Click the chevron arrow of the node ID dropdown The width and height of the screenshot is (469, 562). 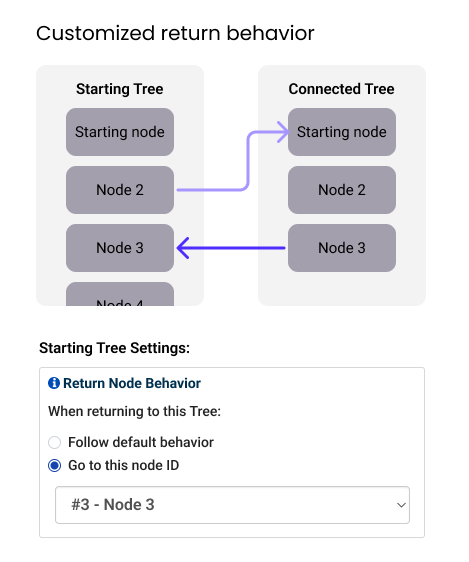(x=401, y=505)
